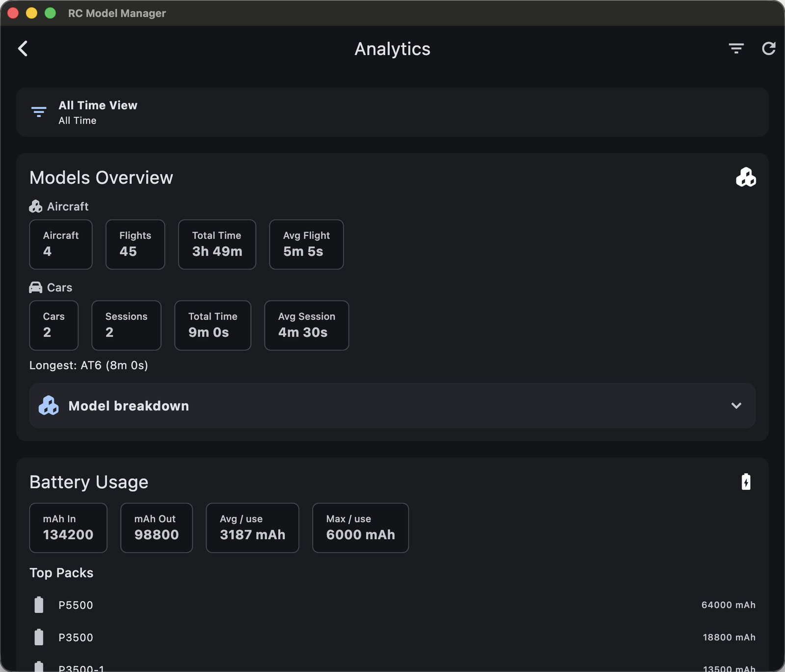Select the mAh Out card

click(x=157, y=528)
